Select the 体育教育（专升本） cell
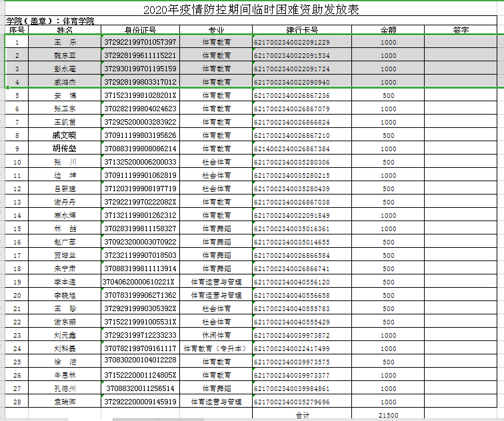 tap(216, 348)
